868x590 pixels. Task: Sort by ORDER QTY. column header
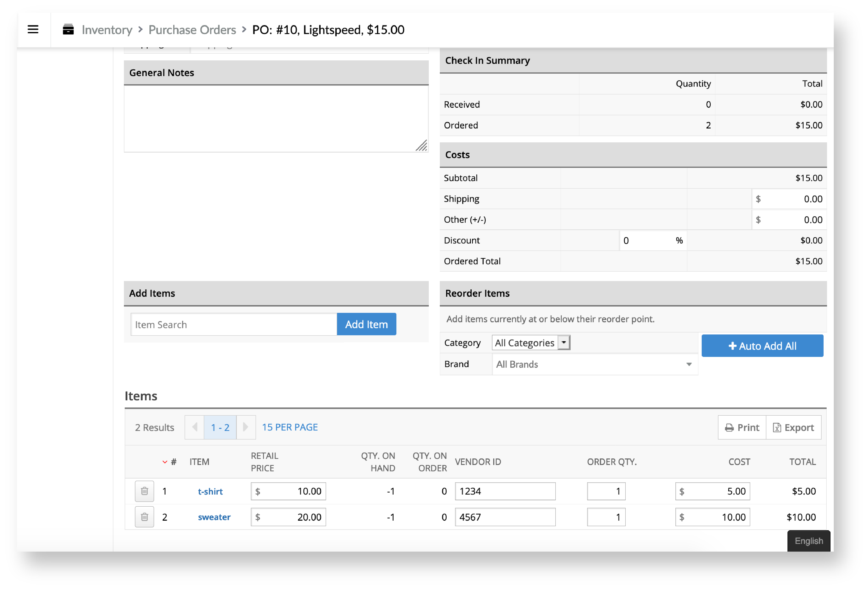(x=612, y=462)
